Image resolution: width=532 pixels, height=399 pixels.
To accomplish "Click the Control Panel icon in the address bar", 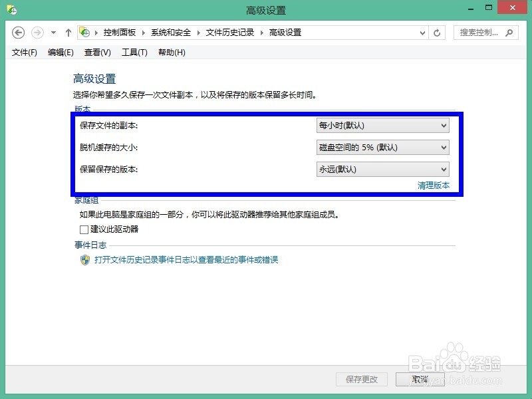I will (x=84, y=31).
